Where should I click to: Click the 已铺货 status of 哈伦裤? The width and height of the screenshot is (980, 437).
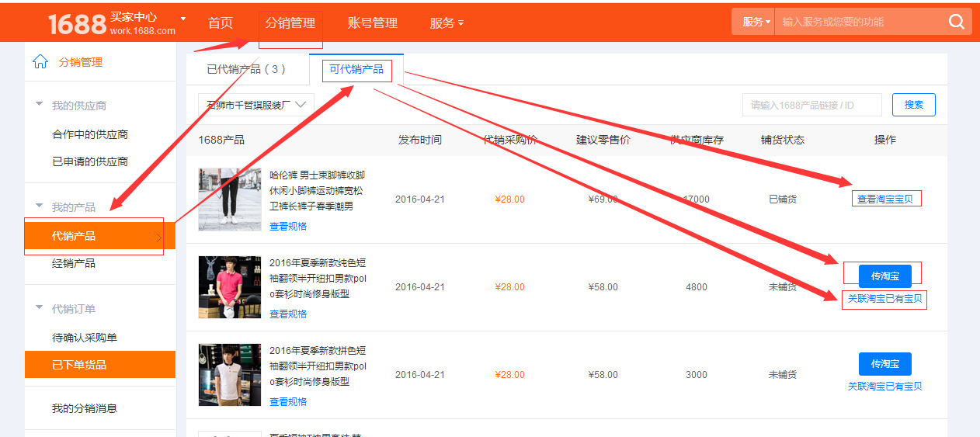[x=783, y=199]
